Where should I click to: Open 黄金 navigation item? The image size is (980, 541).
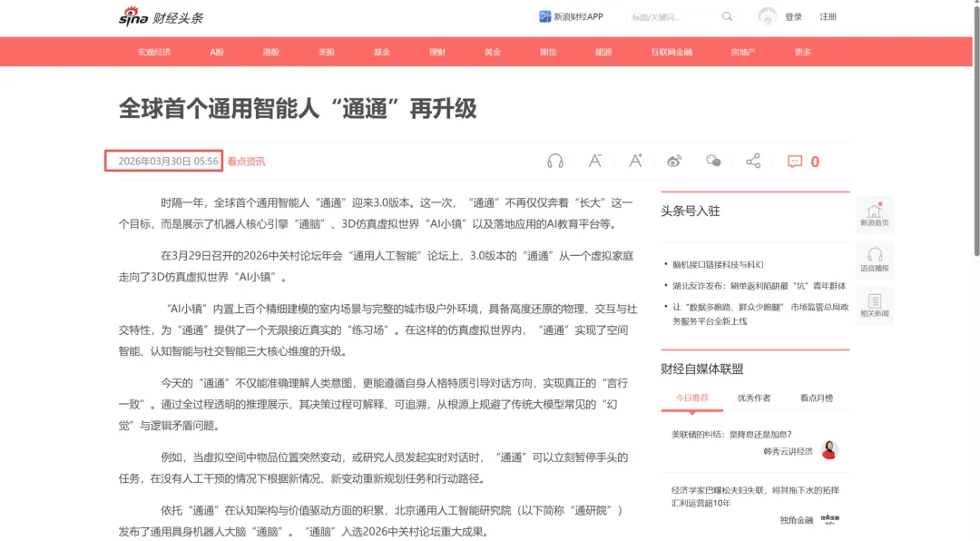pos(493,52)
